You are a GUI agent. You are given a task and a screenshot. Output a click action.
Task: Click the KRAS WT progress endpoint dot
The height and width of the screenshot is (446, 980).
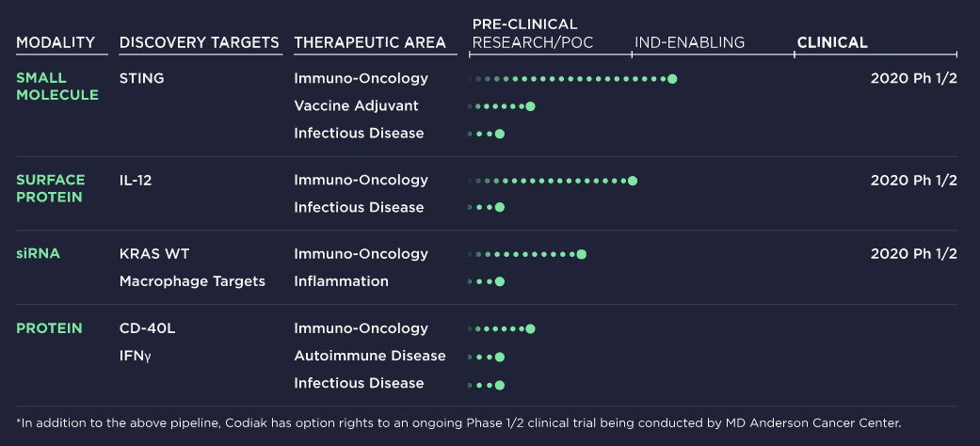pyautogui.click(x=581, y=254)
